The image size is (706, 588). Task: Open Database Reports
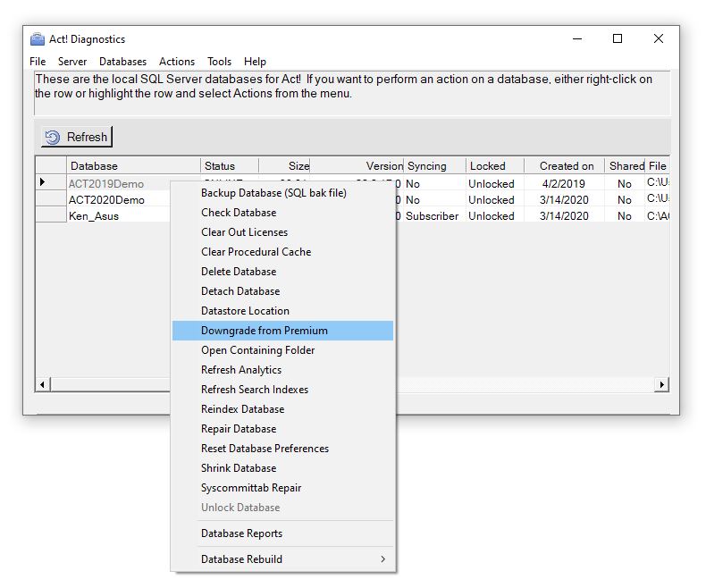[x=282, y=533]
